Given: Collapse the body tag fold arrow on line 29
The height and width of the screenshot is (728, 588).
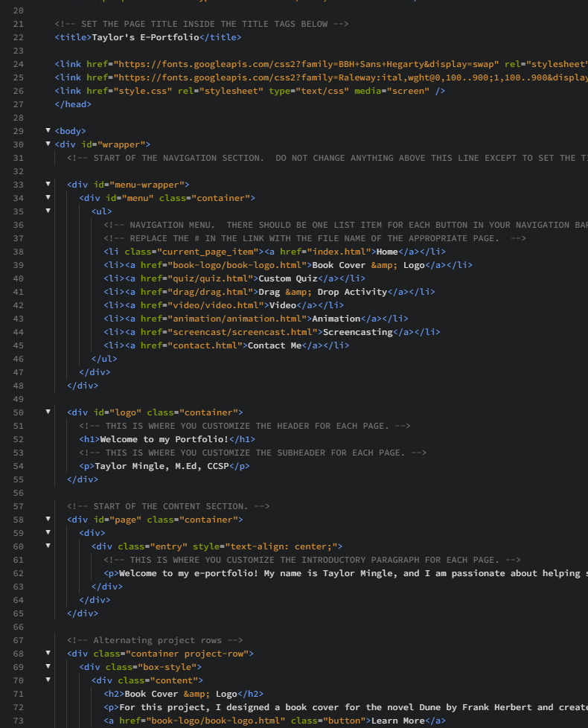Looking at the screenshot, I should click(48, 130).
